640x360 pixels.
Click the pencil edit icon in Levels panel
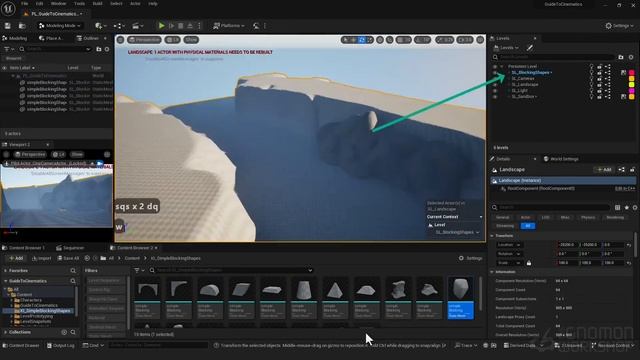pos(530,48)
